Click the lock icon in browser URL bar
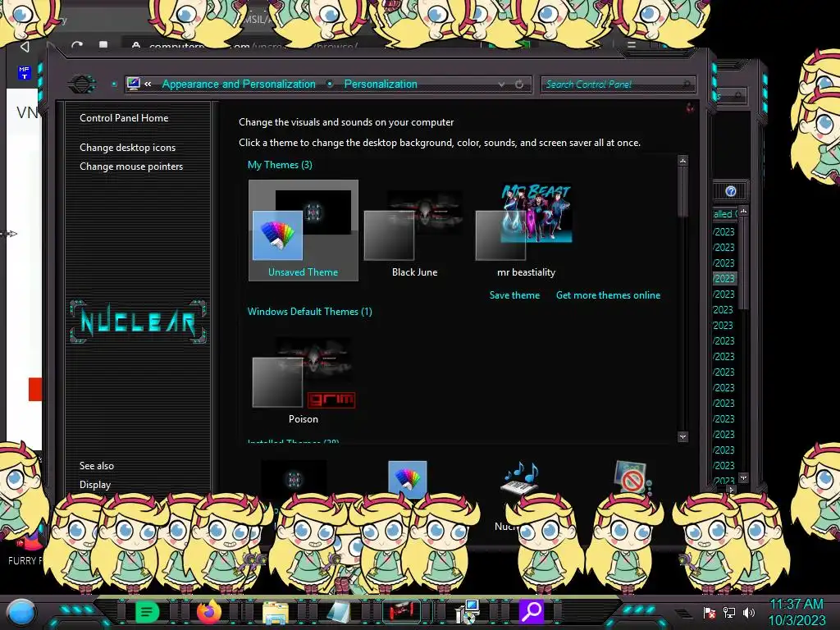 coord(135,46)
